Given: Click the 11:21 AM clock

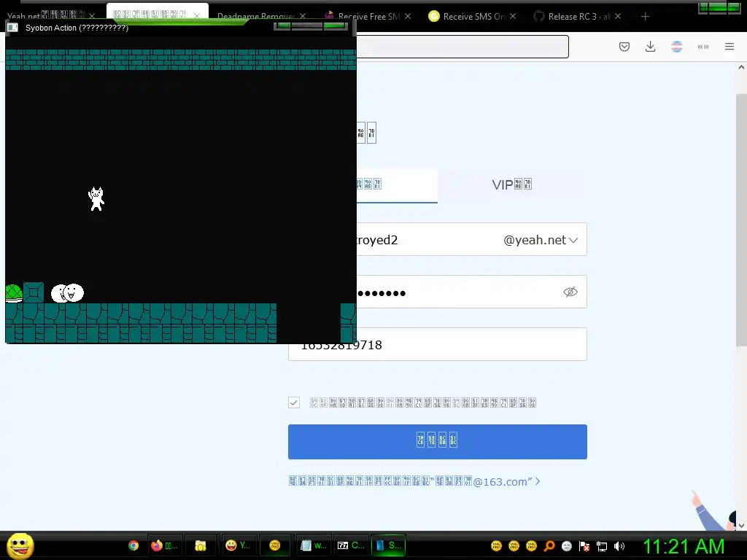Looking at the screenshot, I should pyautogui.click(x=684, y=546).
